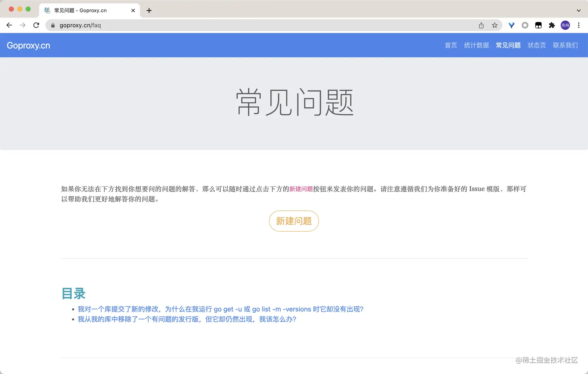This screenshot has width=588, height=374.
Task: Open the Extensions puzzle menu
Action: point(552,25)
